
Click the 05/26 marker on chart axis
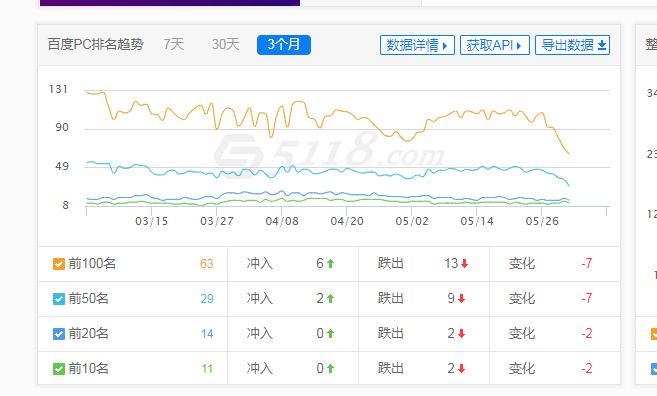click(542, 221)
